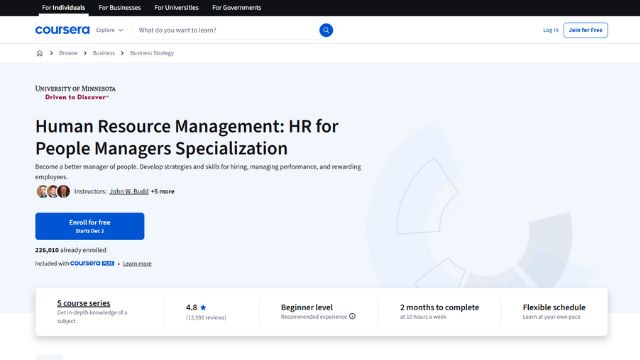Show the +5 more instructors
The image size is (640, 360).
pyautogui.click(x=162, y=191)
